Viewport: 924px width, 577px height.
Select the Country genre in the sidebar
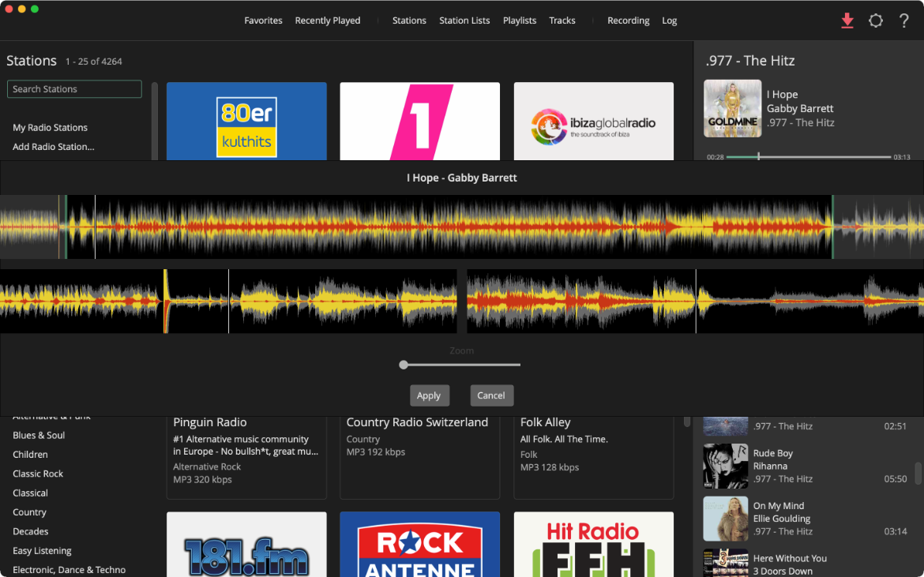29,512
